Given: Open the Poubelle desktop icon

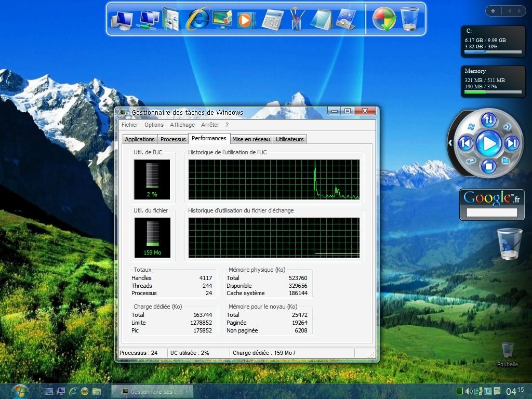Looking at the screenshot, I should [x=508, y=354].
